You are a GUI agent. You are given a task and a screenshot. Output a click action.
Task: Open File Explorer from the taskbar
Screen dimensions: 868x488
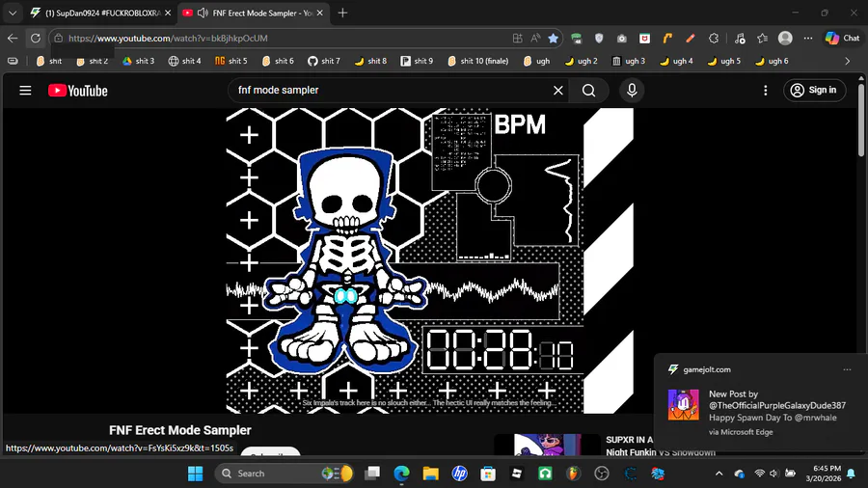point(431,474)
